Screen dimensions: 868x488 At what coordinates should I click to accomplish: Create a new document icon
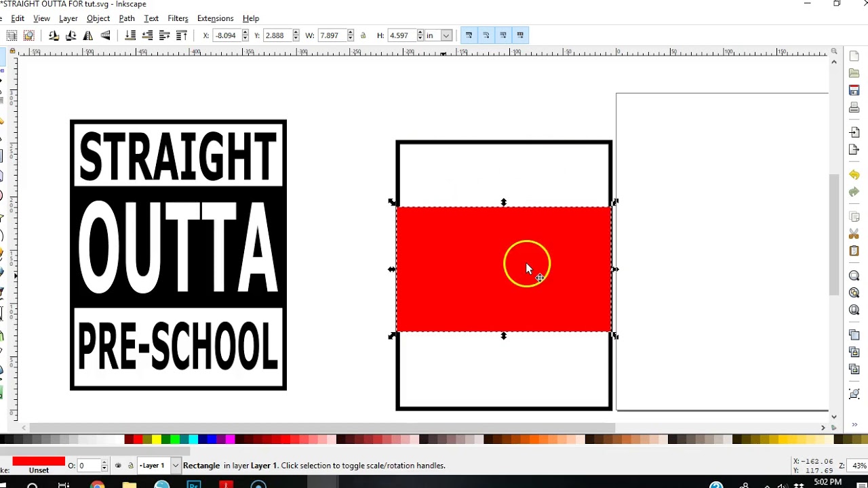click(x=854, y=56)
